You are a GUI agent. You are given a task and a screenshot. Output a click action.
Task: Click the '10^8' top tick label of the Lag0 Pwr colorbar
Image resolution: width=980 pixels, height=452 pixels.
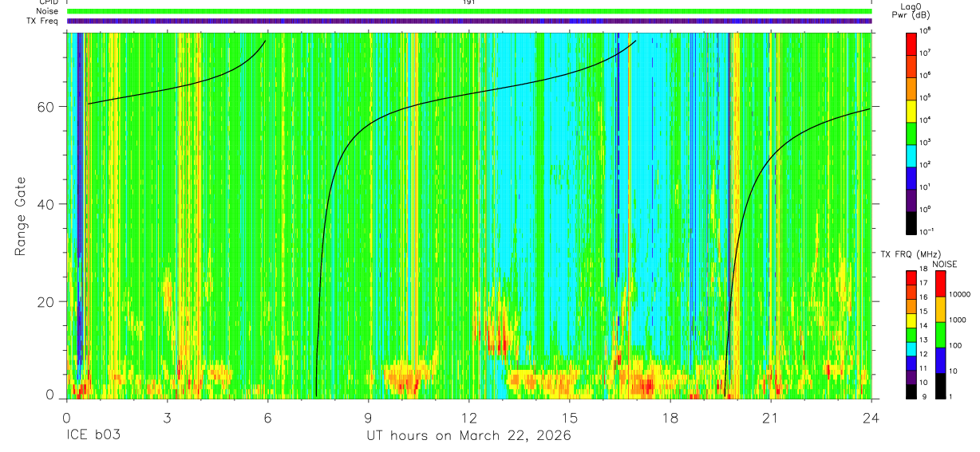927,29
